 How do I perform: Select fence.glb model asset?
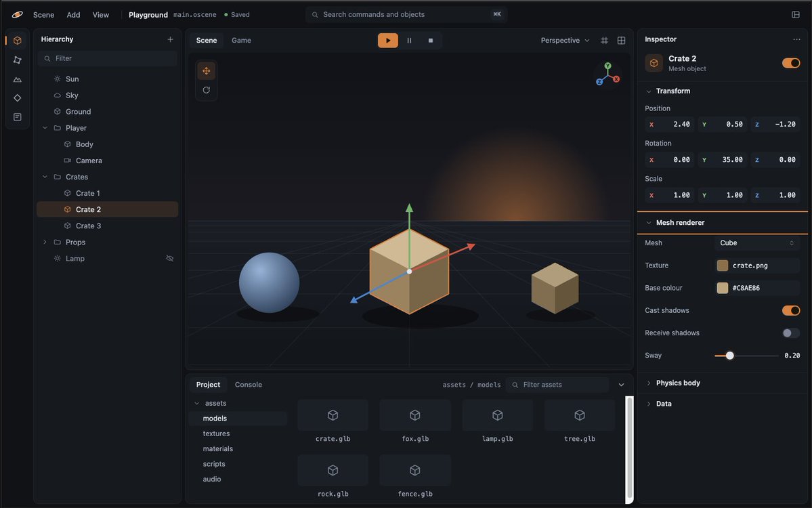click(415, 477)
